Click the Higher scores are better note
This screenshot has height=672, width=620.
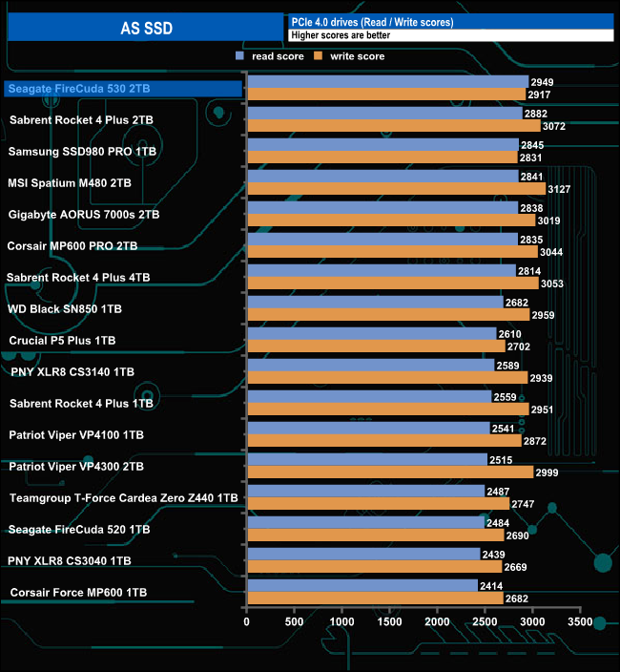pos(341,35)
